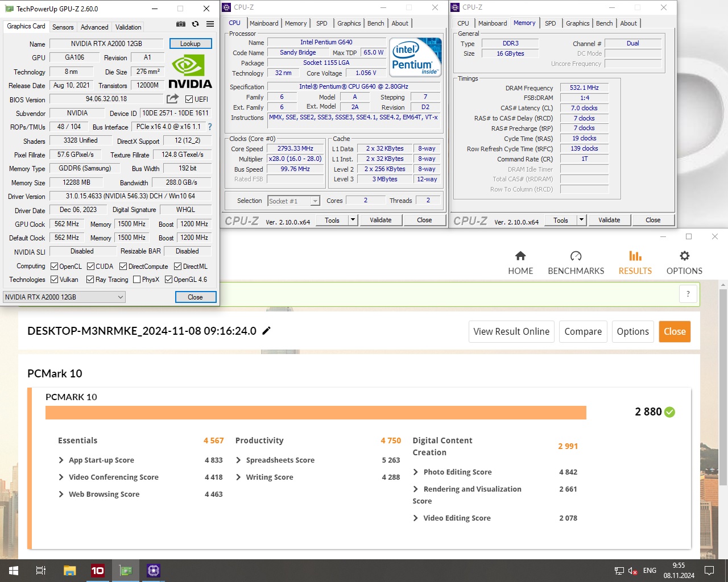Switch to GPU-Z Sensors tab
Image resolution: width=728 pixels, height=582 pixels.
click(63, 27)
